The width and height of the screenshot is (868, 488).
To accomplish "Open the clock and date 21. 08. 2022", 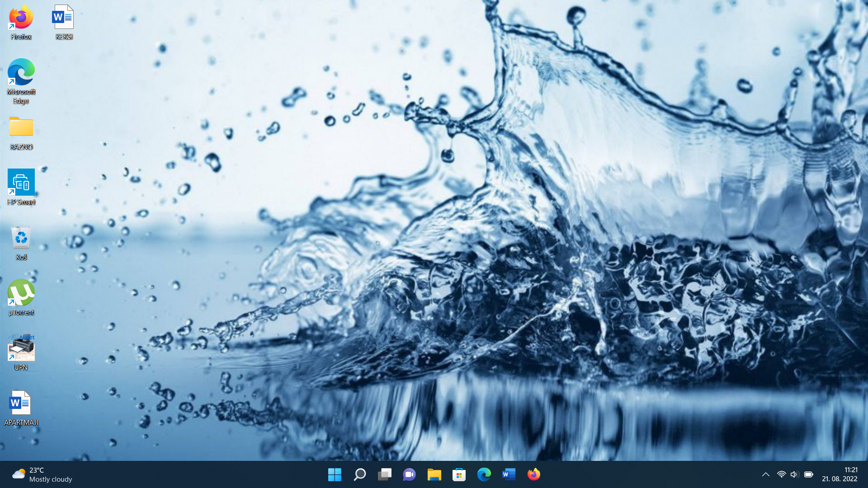I will 840,474.
